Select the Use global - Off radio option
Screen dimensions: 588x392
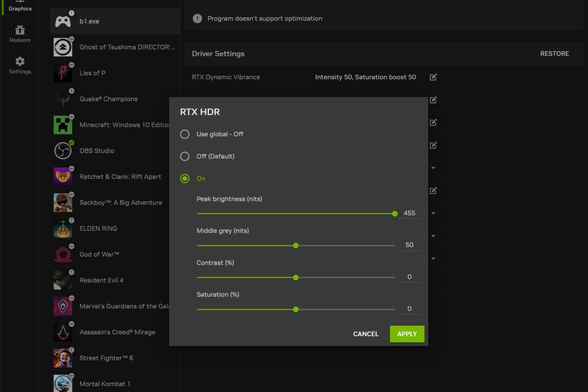click(185, 134)
